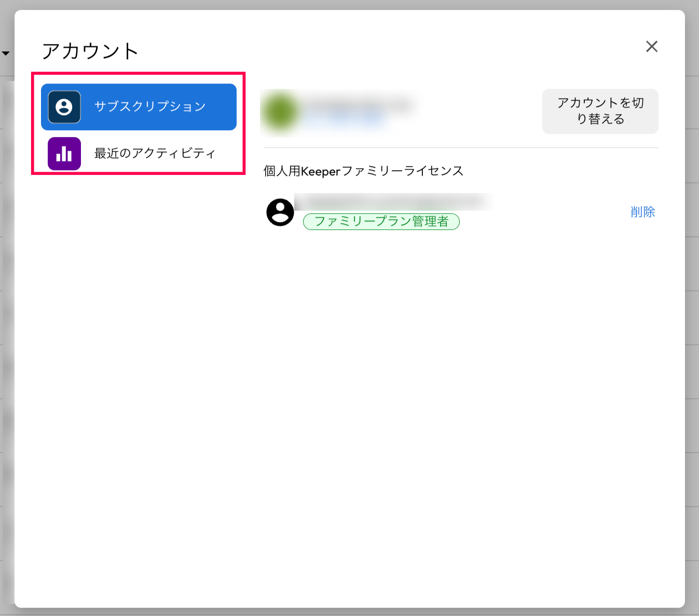Viewport: 699px width, 616px height.
Task: Click the blurred blue link under account name
Action: coord(345,120)
